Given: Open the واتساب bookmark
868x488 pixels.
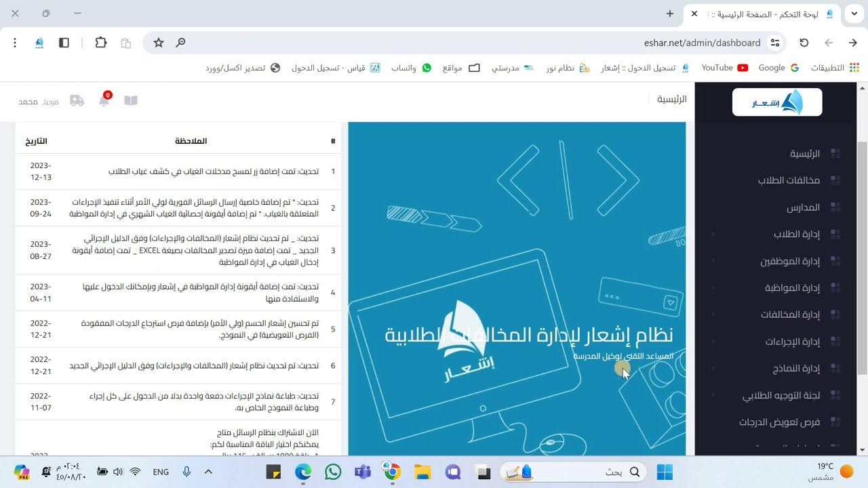Looking at the screenshot, I should [x=411, y=68].
